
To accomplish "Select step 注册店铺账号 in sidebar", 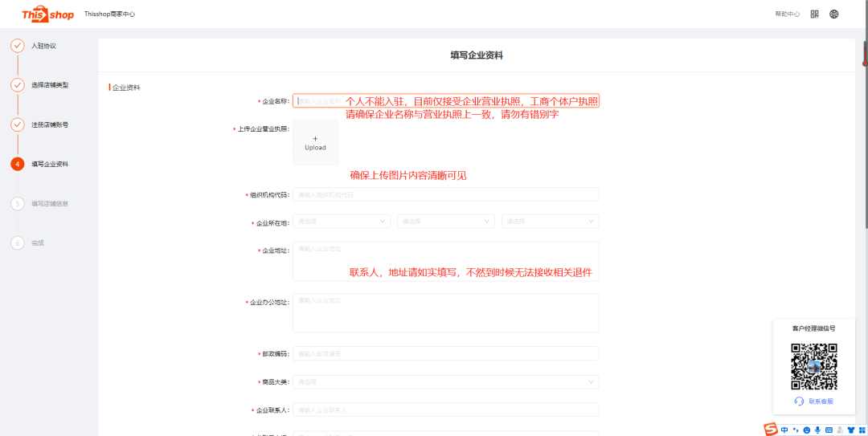I will pyautogui.click(x=49, y=124).
